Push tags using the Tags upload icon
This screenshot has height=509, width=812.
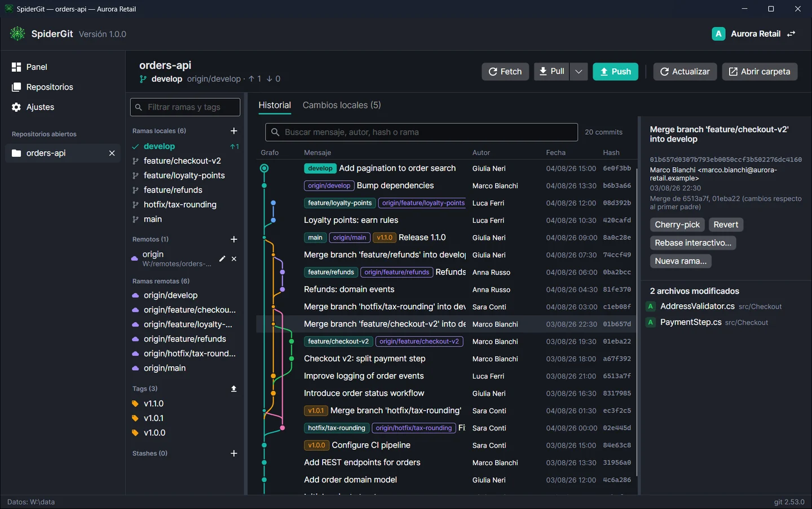234,389
